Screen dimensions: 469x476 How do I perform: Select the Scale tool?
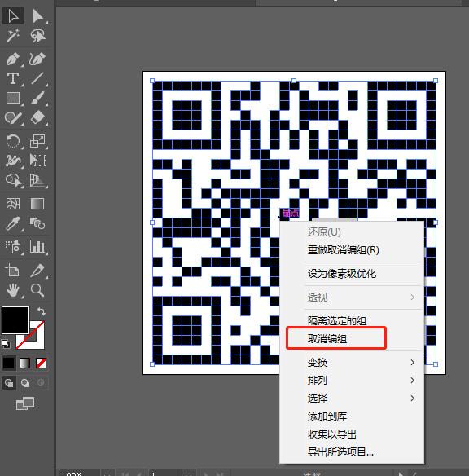(x=37, y=141)
